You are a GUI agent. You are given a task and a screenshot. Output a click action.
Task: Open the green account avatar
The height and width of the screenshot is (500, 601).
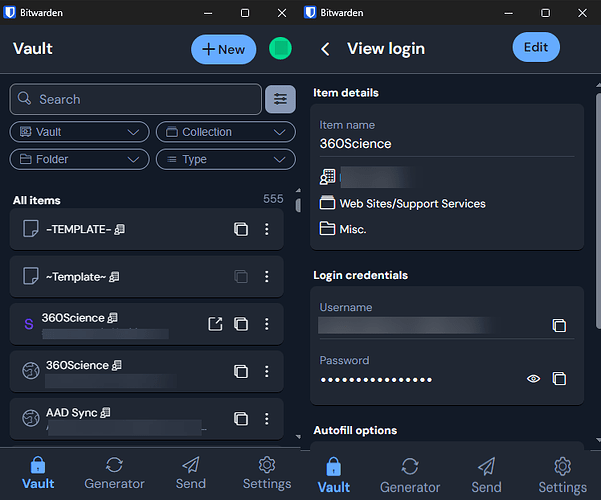[280, 49]
